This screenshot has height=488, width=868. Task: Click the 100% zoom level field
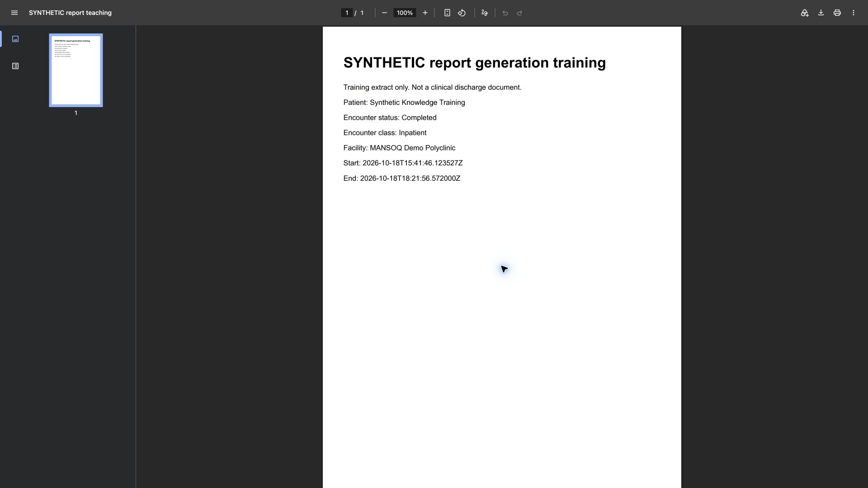[405, 13]
